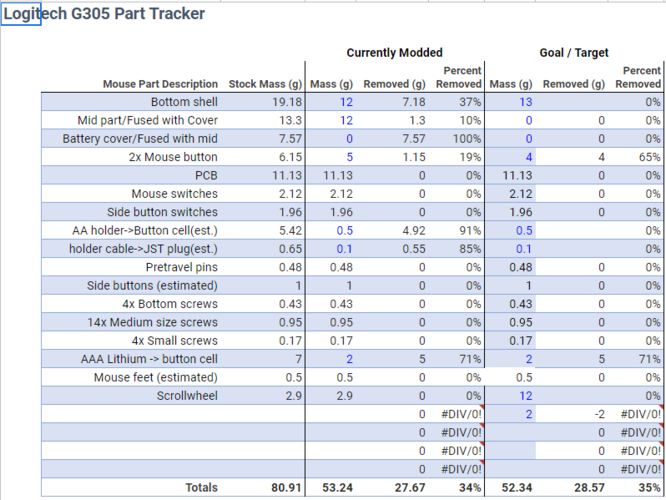Select 'holder cable->JST plug(est.)' label
This screenshot has width=666, height=500.
tap(143, 249)
